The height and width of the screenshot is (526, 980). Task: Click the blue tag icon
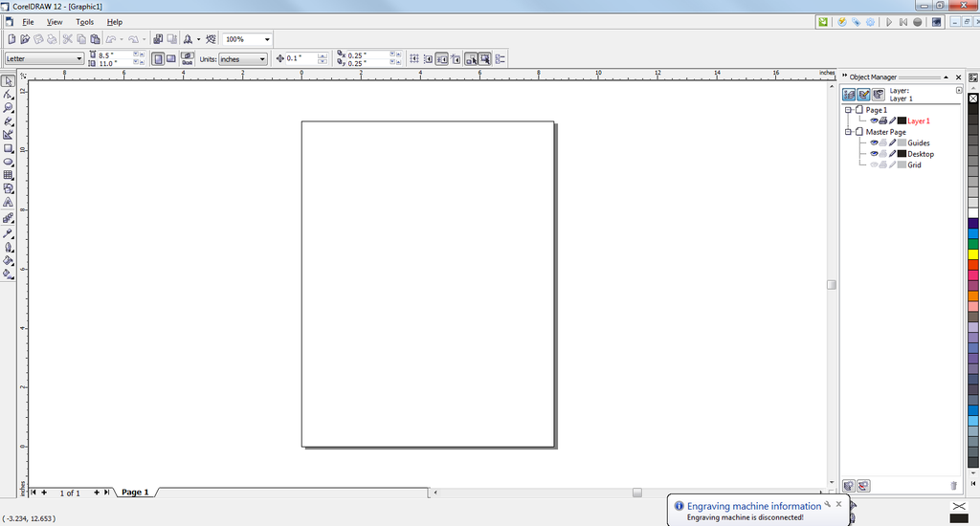click(x=856, y=22)
